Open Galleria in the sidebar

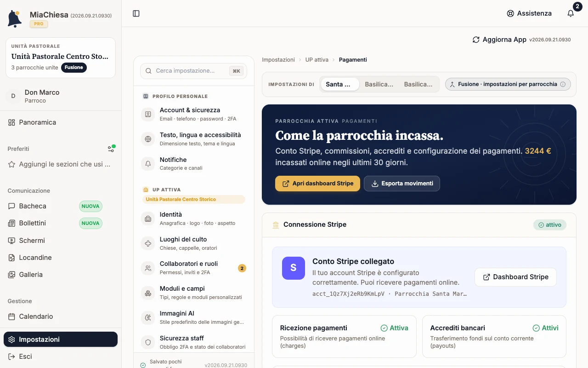click(61, 275)
